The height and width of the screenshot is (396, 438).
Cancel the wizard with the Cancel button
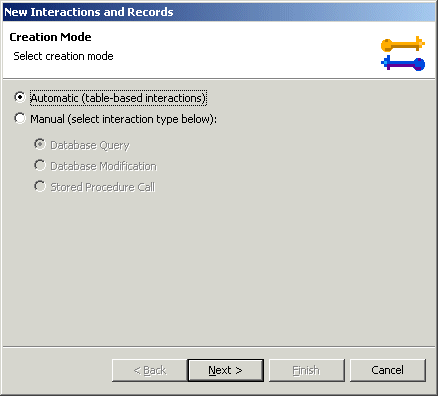point(388,370)
